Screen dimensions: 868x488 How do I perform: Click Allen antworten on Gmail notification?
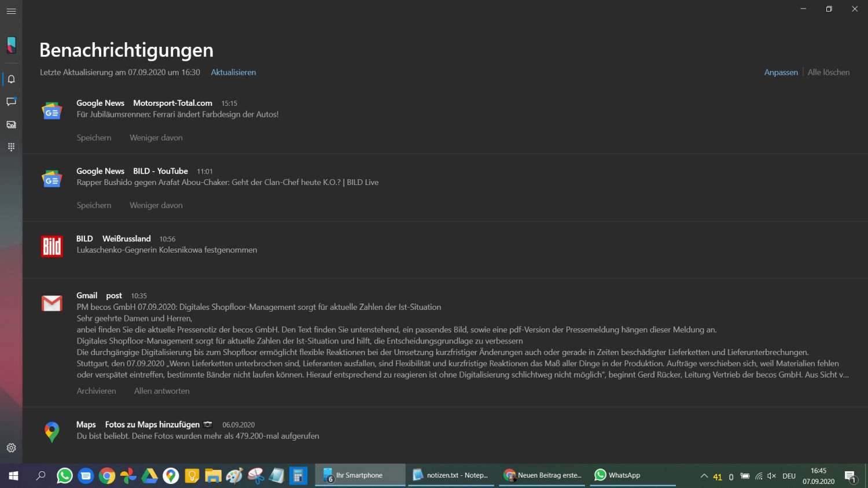161,391
